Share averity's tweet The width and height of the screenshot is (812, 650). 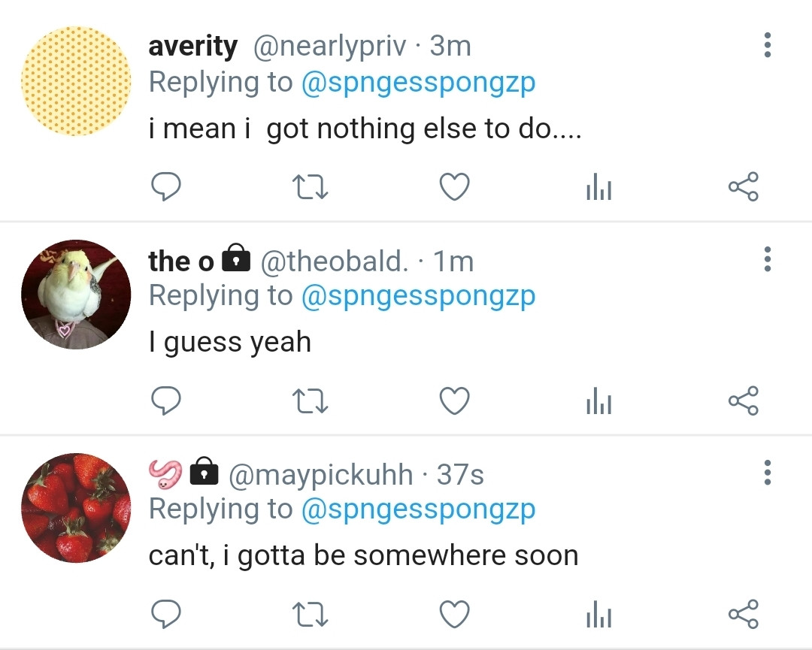click(744, 187)
